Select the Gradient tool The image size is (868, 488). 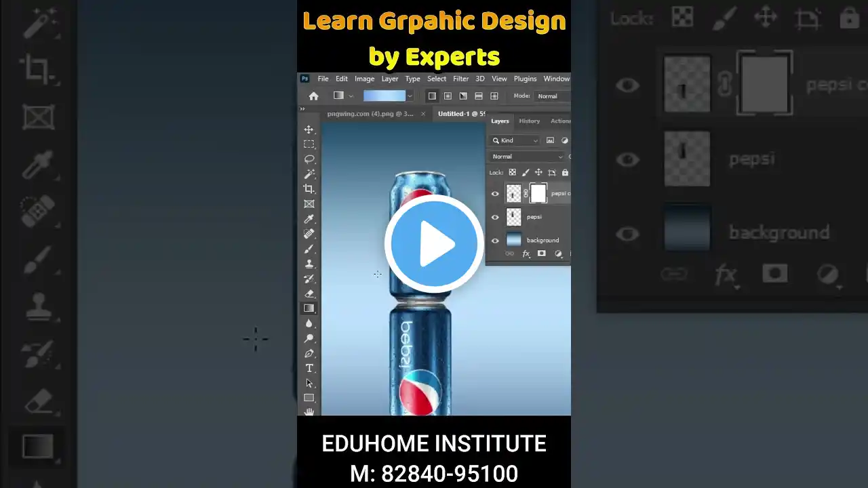pyautogui.click(x=309, y=308)
